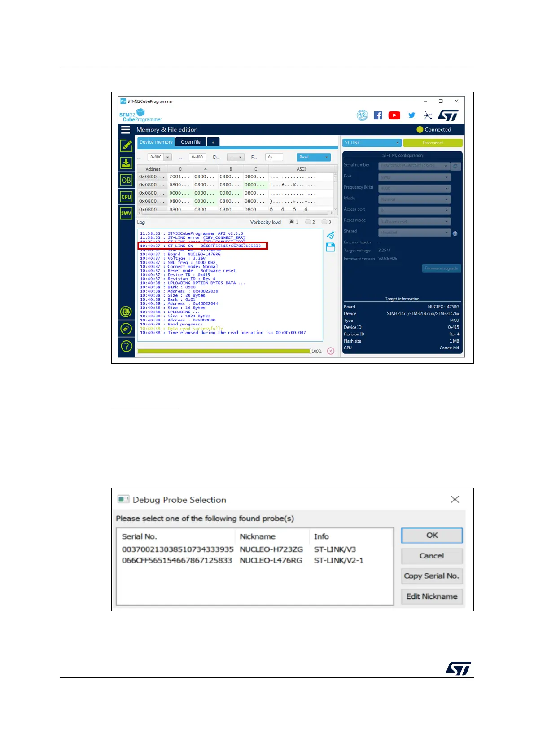Screen dimensions: 534x756
Task: Expand the 0x080 address dropdown
Action: coord(168,157)
